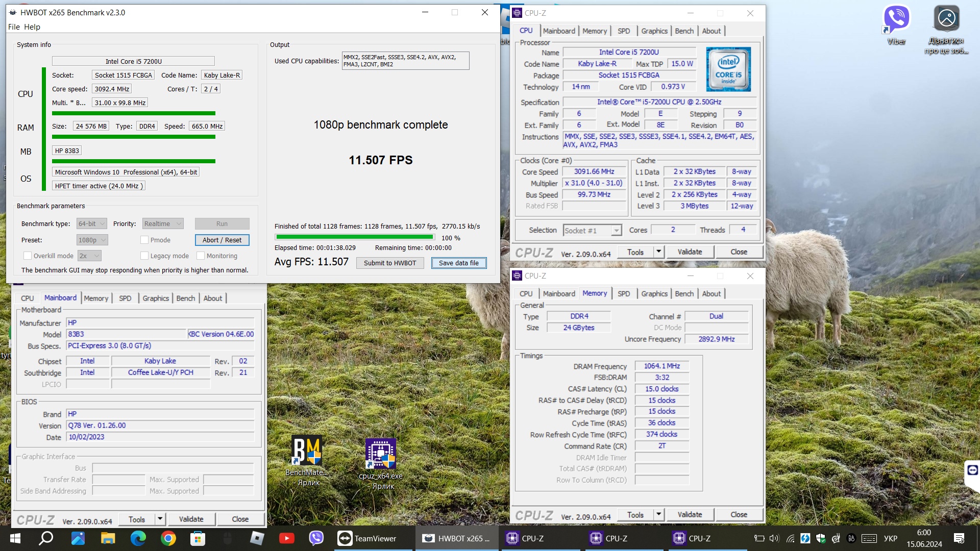Screen dimensions: 980x551
Task: Toggle the Legacy mode checkbox
Action: [x=144, y=256]
